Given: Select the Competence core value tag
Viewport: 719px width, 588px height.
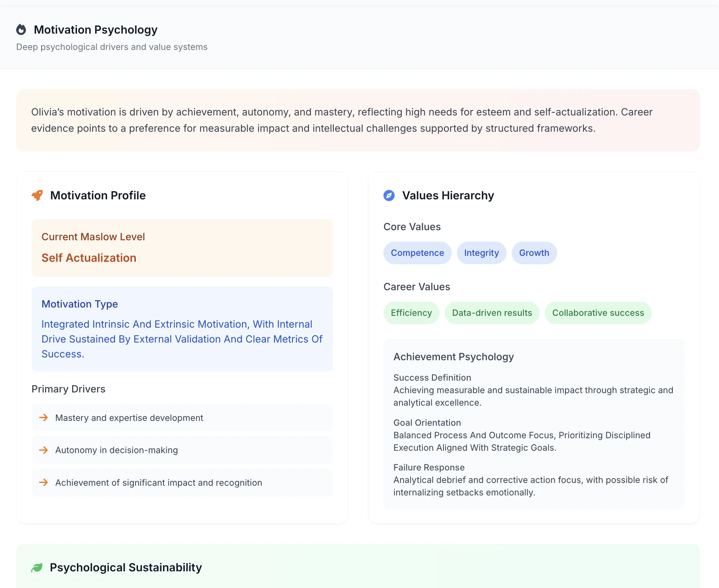Looking at the screenshot, I should (417, 253).
